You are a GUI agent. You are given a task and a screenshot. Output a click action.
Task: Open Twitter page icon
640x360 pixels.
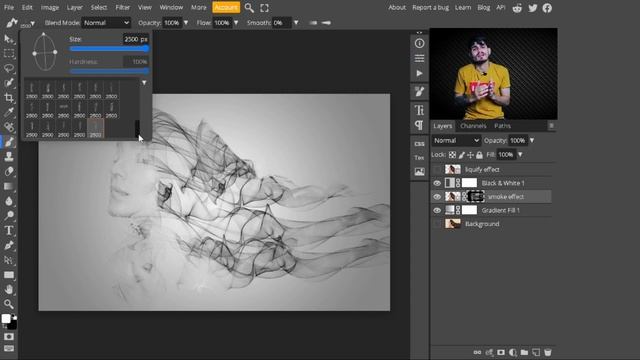(532, 8)
